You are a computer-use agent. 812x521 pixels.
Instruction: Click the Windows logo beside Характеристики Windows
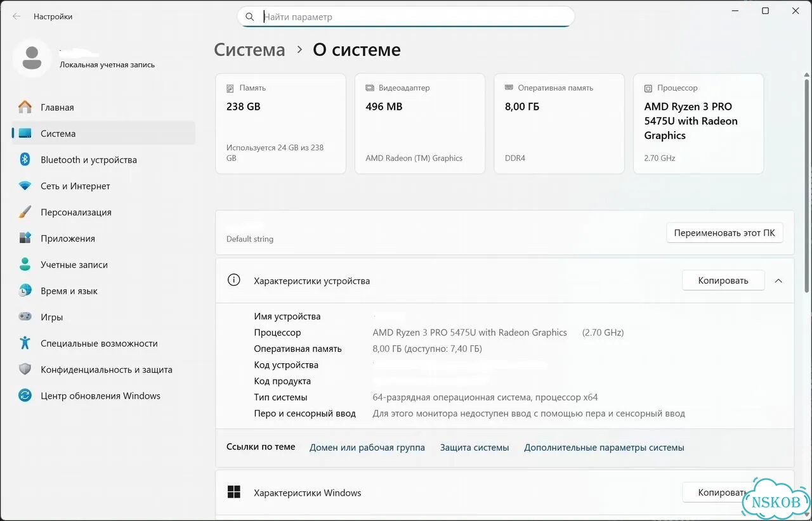tap(234, 492)
